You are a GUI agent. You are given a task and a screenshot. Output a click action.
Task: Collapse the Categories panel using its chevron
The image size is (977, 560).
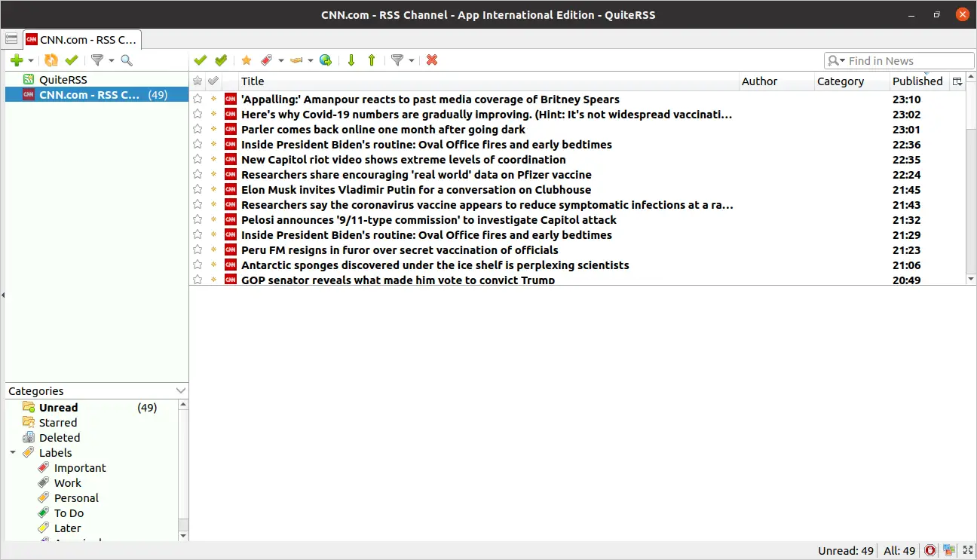[180, 390]
